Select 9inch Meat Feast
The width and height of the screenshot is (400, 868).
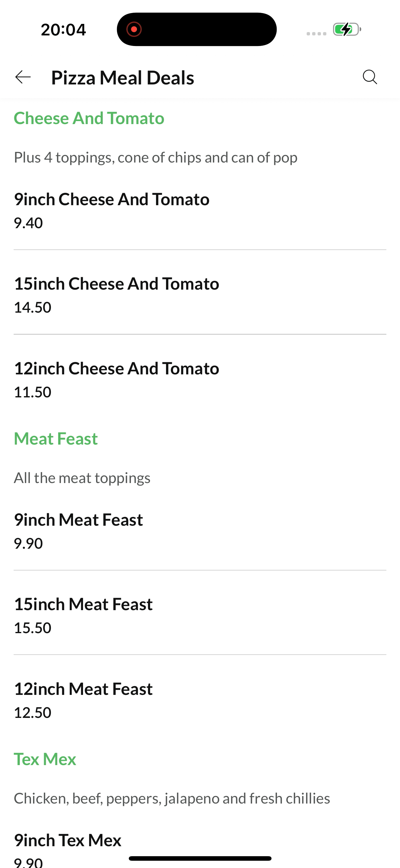(200, 531)
